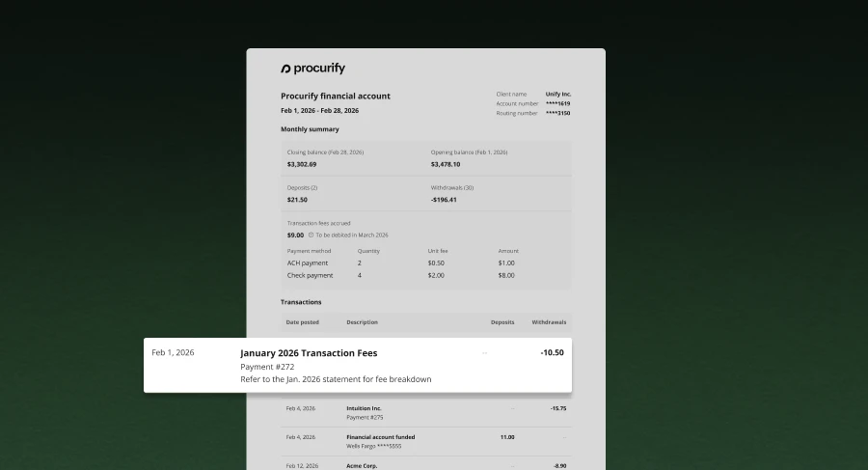Image resolution: width=868 pixels, height=470 pixels.
Task: Click "Payment #275" reference
Action: coord(365,417)
